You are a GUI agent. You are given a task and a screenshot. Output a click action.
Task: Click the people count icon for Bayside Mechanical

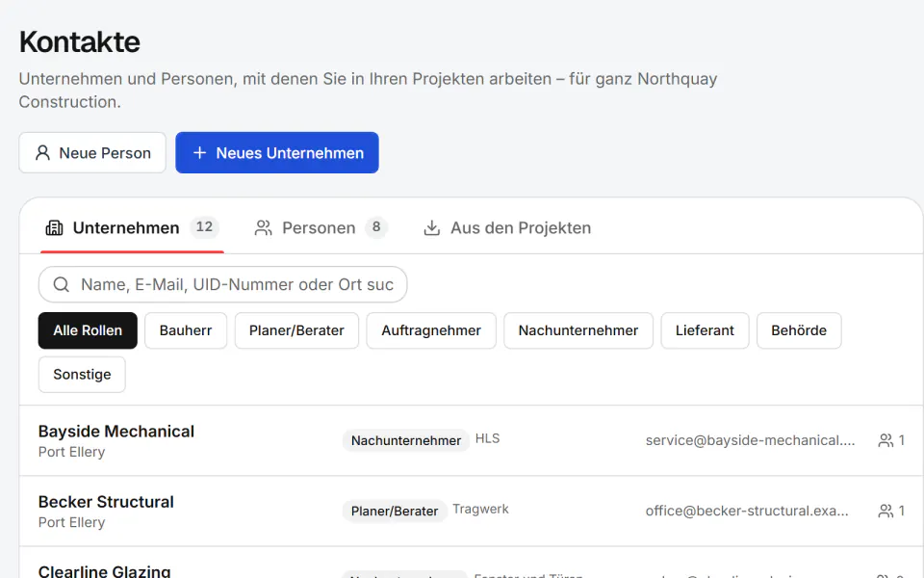[885, 440]
